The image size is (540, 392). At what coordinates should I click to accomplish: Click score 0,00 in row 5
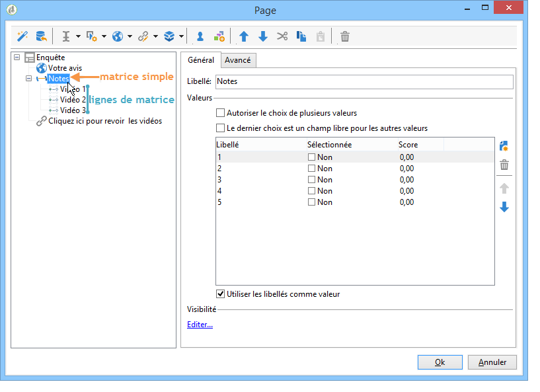[x=406, y=202]
